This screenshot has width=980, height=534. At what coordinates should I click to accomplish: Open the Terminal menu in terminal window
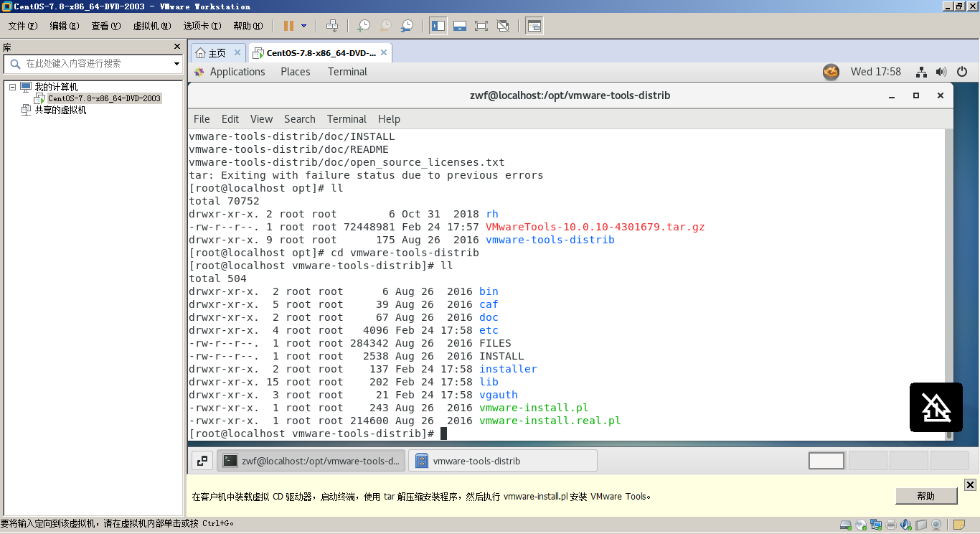click(x=347, y=119)
